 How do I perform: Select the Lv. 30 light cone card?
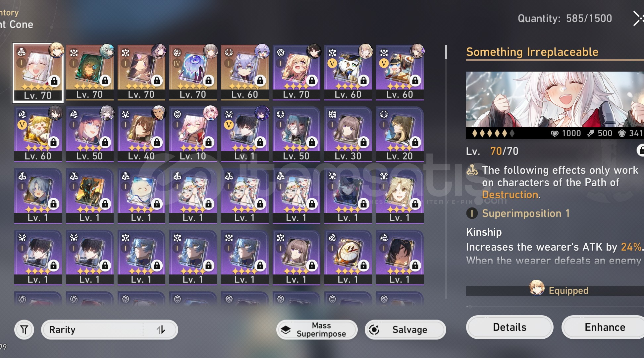point(348,134)
